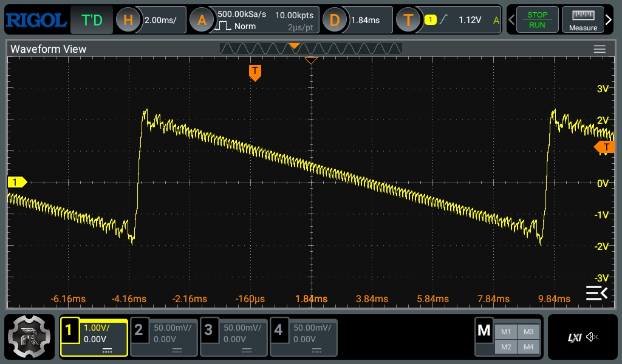Click channel 3 50.00mV/ scale value
Screen dimensions: 622x364
click(x=242, y=328)
